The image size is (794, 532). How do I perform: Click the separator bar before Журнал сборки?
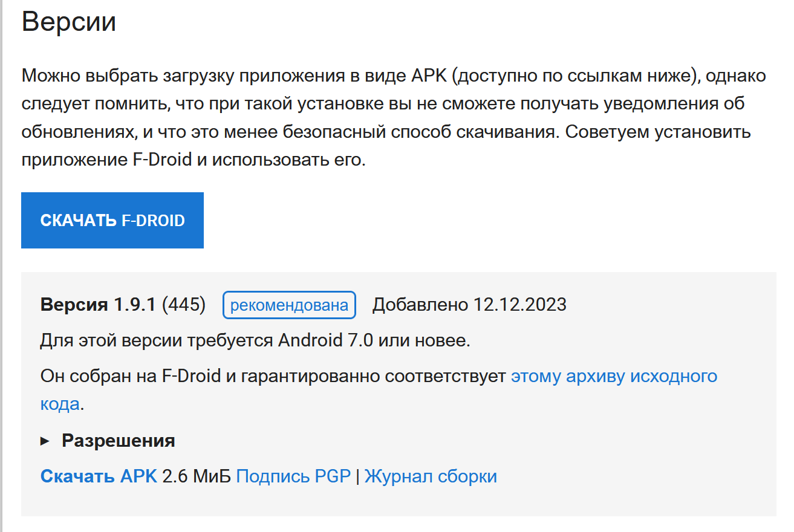click(357, 476)
